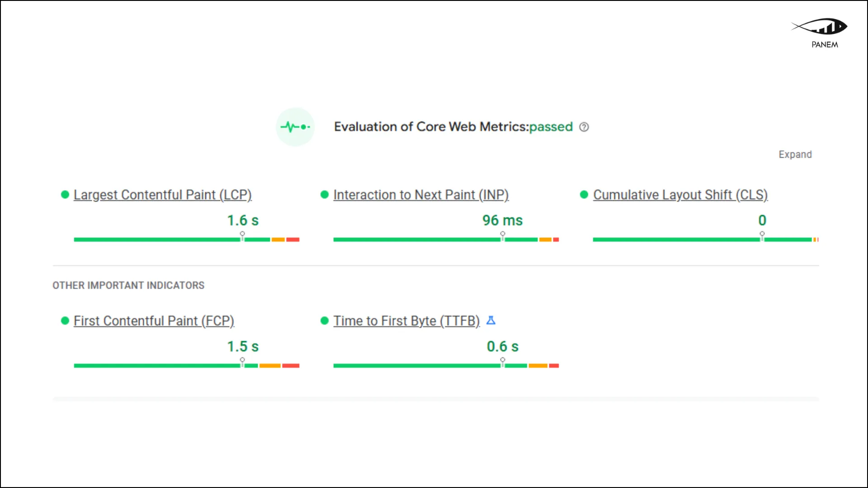Open Largest Contentful Paint (LCP) link
This screenshot has height=488, width=868.
click(163, 195)
